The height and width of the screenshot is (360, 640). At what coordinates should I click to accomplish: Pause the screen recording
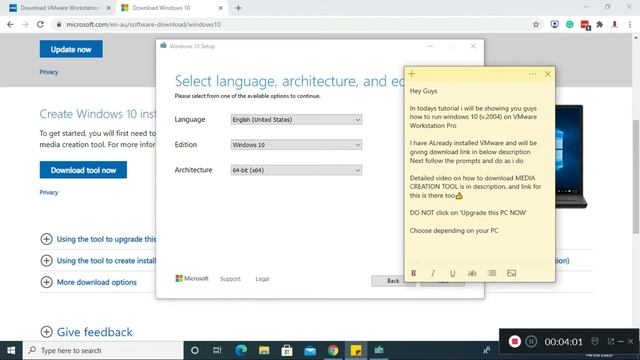click(x=531, y=341)
